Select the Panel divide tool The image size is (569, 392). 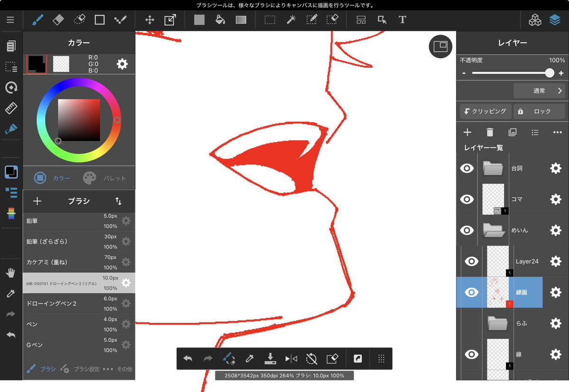click(361, 20)
